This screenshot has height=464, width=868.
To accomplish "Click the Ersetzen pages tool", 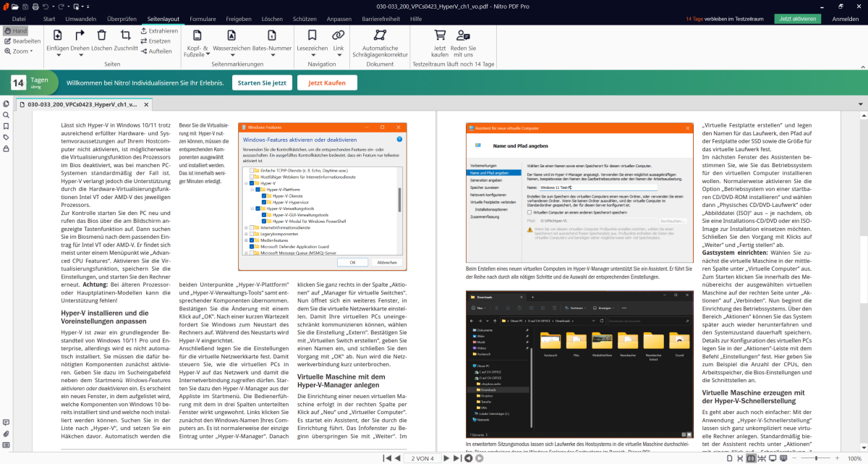I will (x=156, y=41).
